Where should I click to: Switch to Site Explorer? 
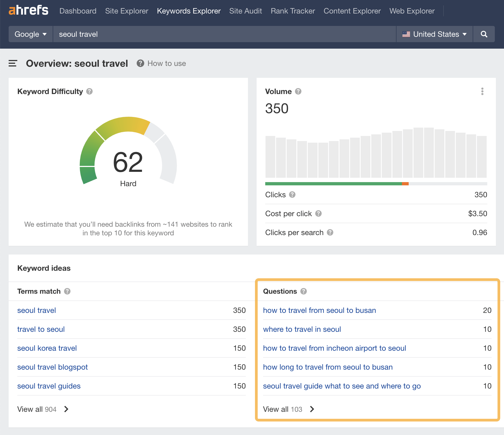126,11
